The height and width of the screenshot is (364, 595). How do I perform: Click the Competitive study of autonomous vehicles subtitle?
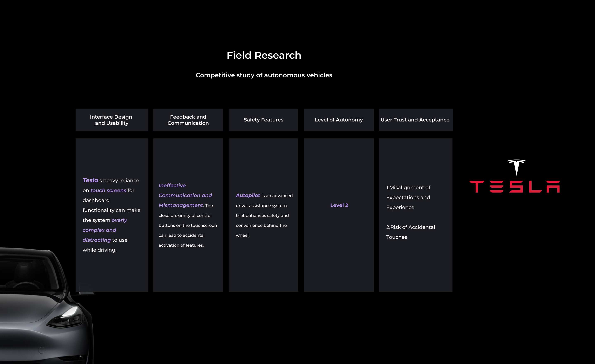coord(264,75)
